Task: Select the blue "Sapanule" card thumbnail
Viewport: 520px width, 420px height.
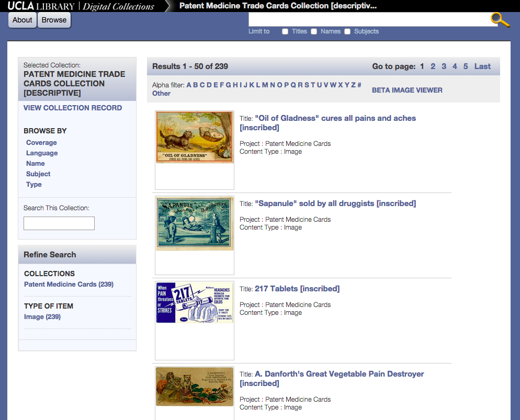Action: (x=195, y=223)
